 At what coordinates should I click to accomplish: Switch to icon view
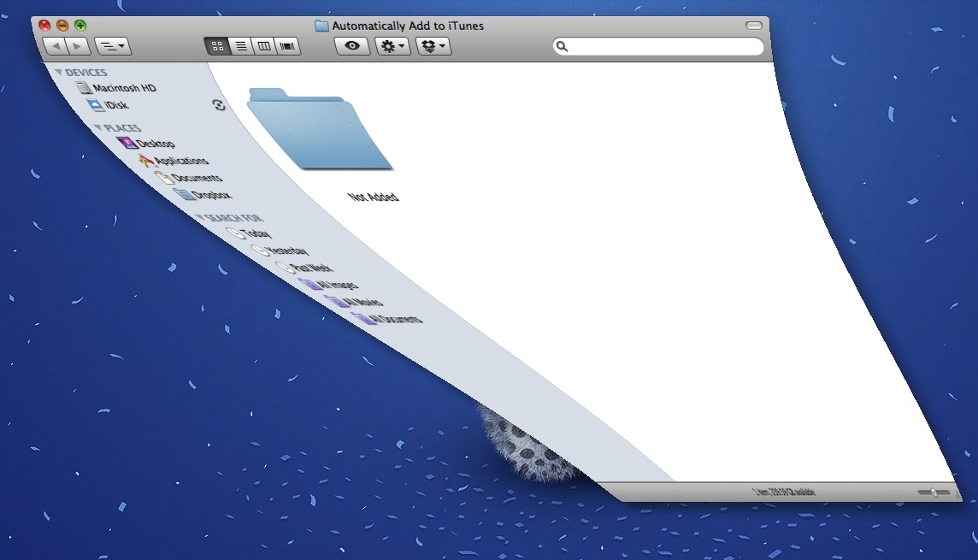[217, 46]
